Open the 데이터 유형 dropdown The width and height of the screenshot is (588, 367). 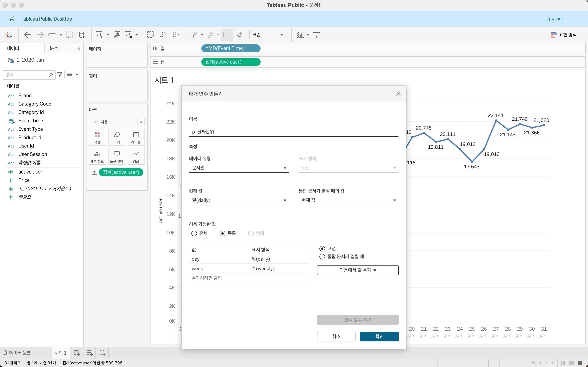click(239, 168)
